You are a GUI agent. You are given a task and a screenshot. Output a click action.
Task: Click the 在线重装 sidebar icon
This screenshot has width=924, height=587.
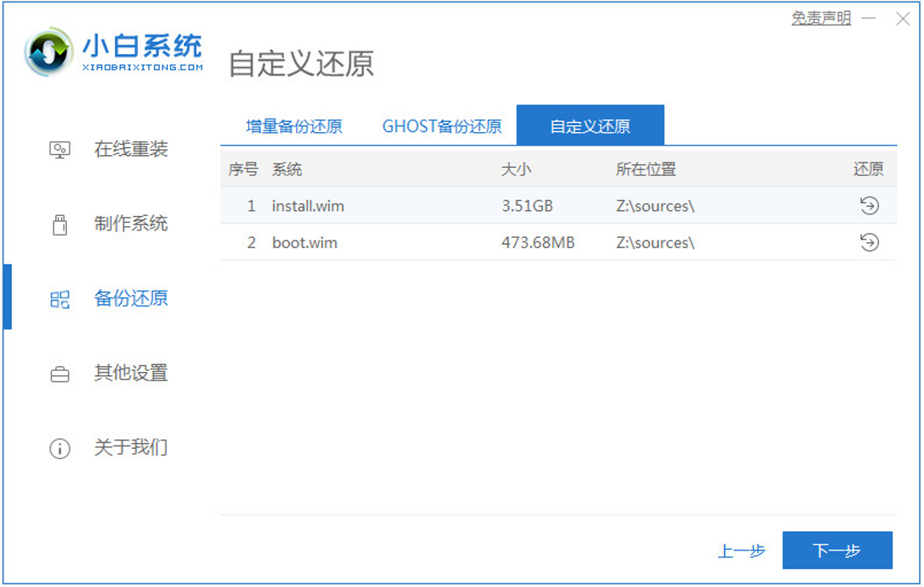(x=59, y=147)
